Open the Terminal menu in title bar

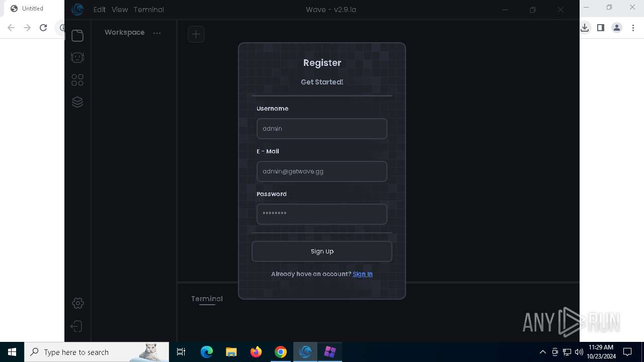coord(149,10)
